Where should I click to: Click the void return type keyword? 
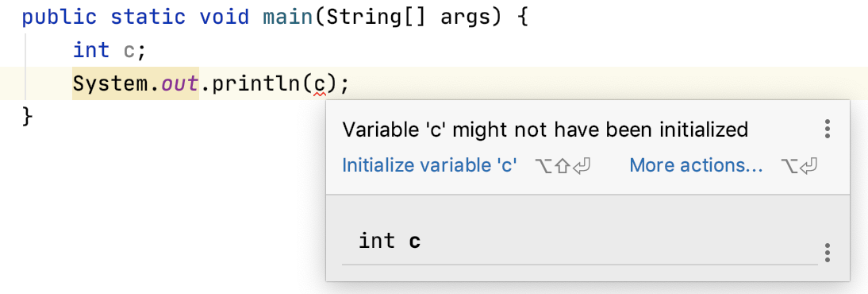[x=225, y=17]
